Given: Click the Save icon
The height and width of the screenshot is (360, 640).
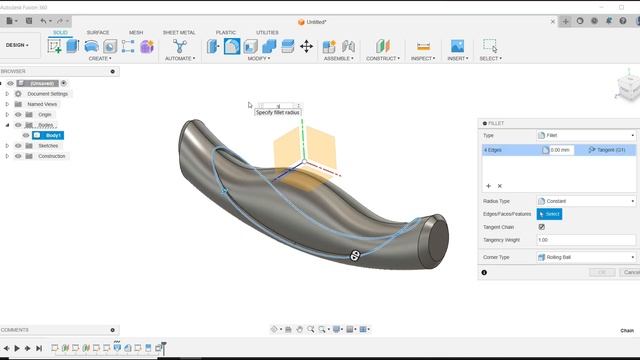Looking at the screenshot, I should click(x=29, y=21).
